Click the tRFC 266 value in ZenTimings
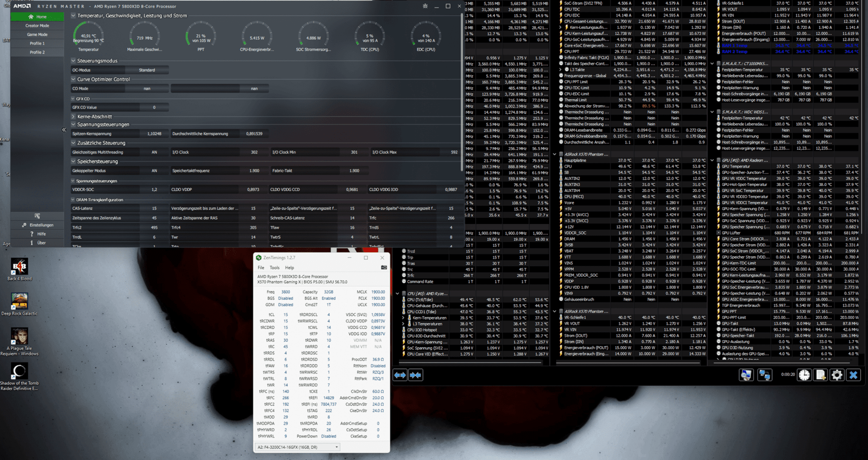The width and height of the screenshot is (868, 460). 286,398
